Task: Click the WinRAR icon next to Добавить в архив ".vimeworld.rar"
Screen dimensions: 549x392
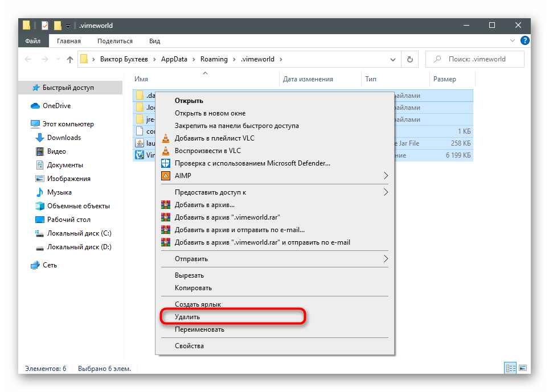Action: coord(166,217)
